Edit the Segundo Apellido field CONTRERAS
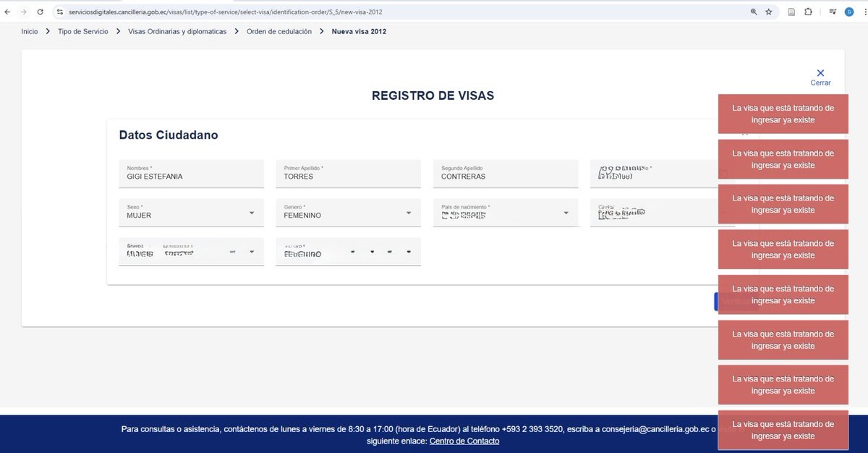The height and width of the screenshot is (453, 868). tap(506, 174)
